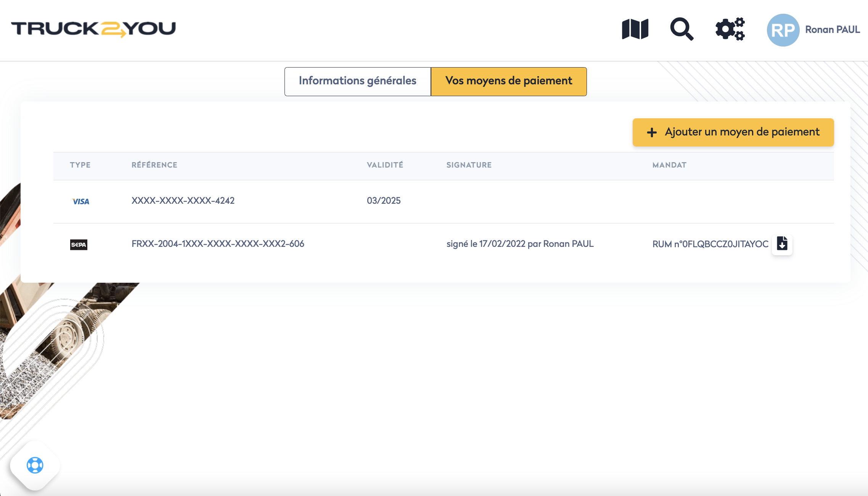This screenshot has width=868, height=496.
Task: Select the FRXX-2004 IBAN reference
Action: coord(218,244)
